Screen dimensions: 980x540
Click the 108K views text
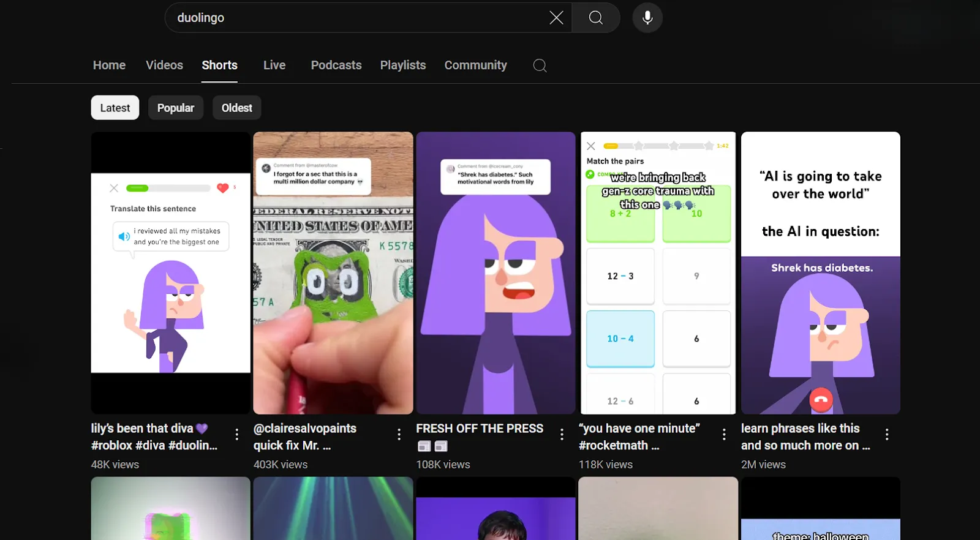tap(443, 465)
